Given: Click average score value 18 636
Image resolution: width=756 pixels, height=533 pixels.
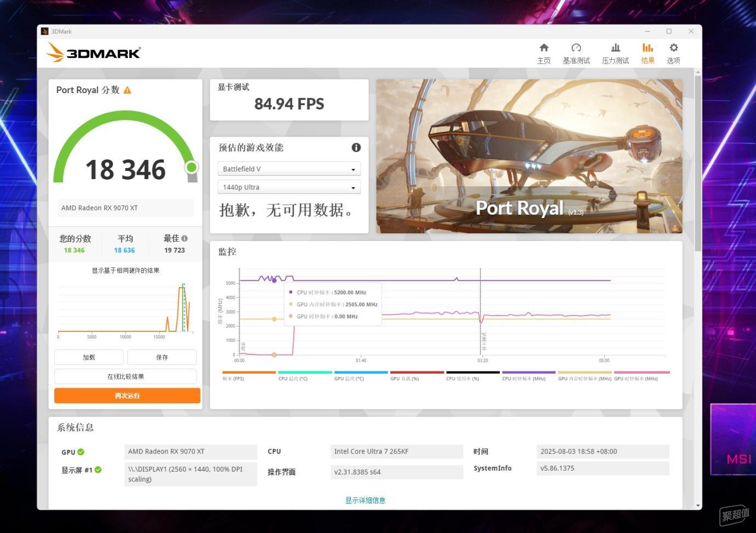Looking at the screenshot, I should (124, 250).
